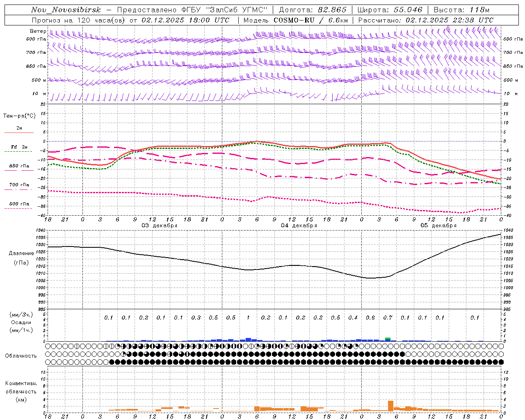The image size is (525, 420).
Task: Click the Nov_Novosibirsk station title
Action: click(x=66, y=10)
